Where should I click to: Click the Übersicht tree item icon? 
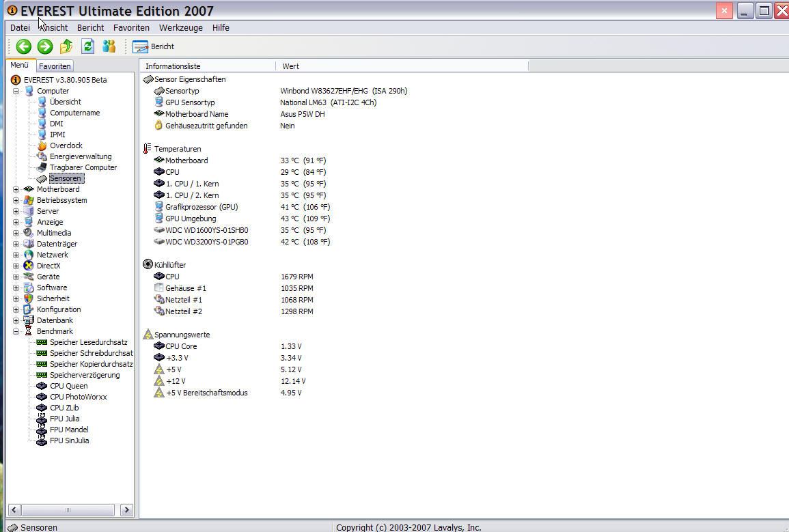42,102
